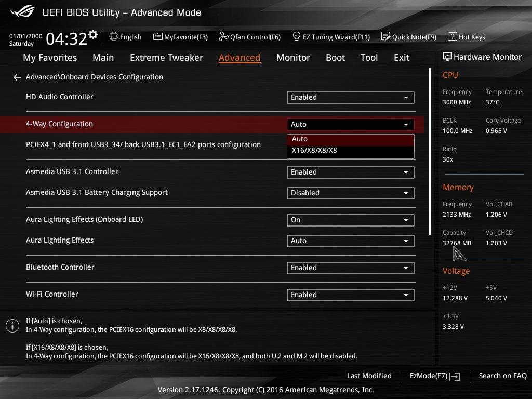Switch to the Exit tab
This screenshot has width=532, height=399.
[x=402, y=58]
